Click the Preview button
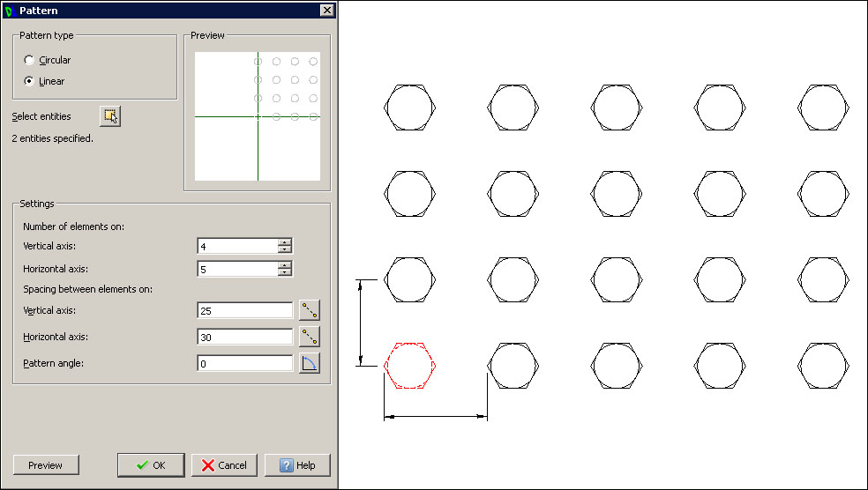Image resolution: width=868 pixels, height=490 pixels. (x=46, y=465)
